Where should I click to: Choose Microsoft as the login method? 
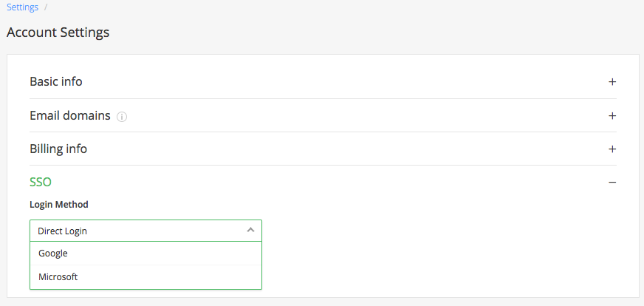58,276
